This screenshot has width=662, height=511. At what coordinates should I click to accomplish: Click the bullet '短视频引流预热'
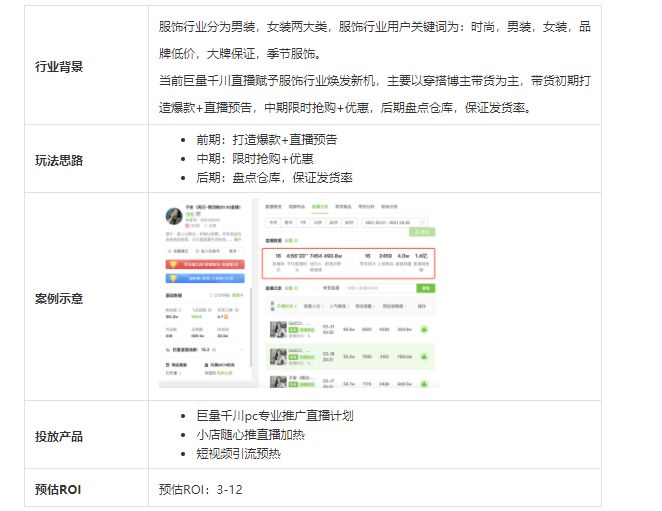[x=239, y=454]
